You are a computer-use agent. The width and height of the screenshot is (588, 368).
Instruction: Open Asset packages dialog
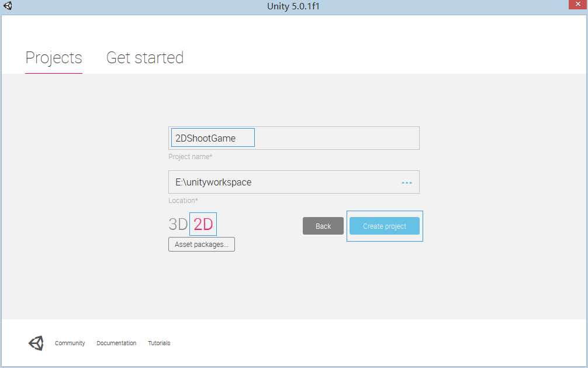[x=202, y=245]
